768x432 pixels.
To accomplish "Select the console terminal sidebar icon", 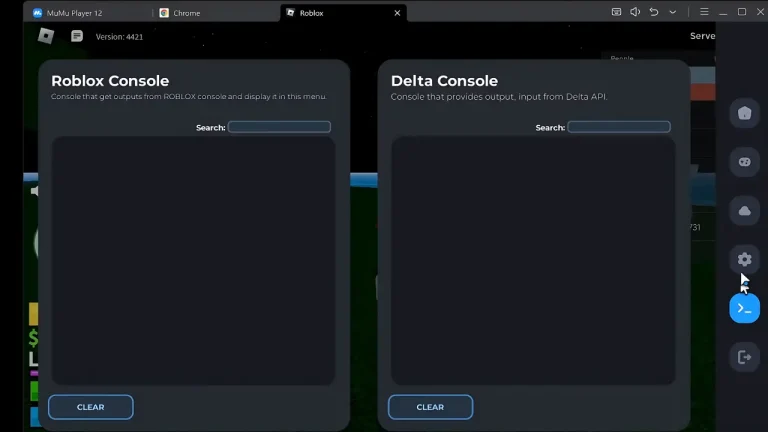I will point(744,308).
